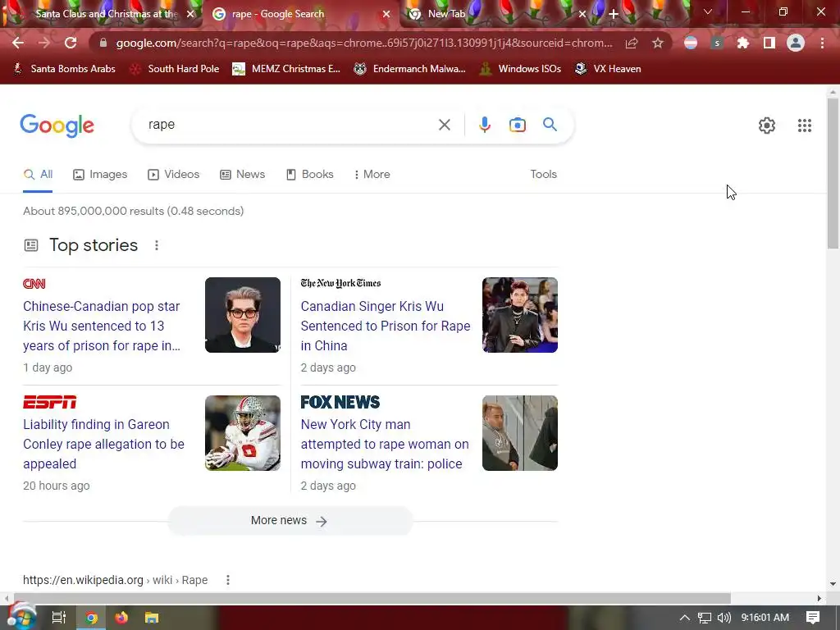The image size is (840, 630).
Task: Click inside the Google search input field
Action: coord(290,125)
